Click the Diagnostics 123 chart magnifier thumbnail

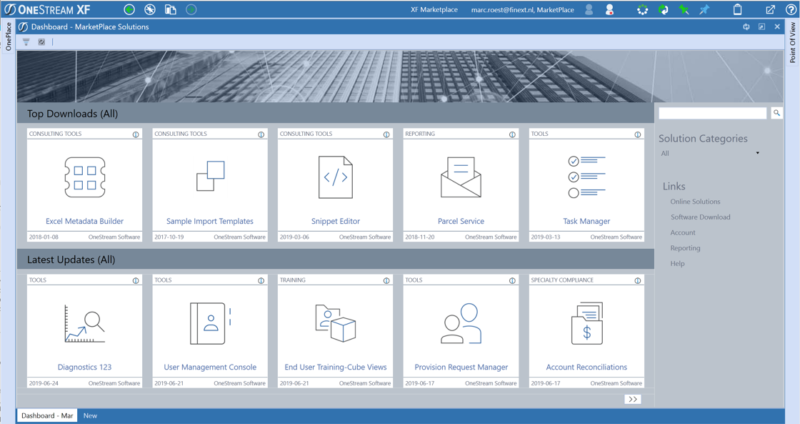pyautogui.click(x=85, y=323)
